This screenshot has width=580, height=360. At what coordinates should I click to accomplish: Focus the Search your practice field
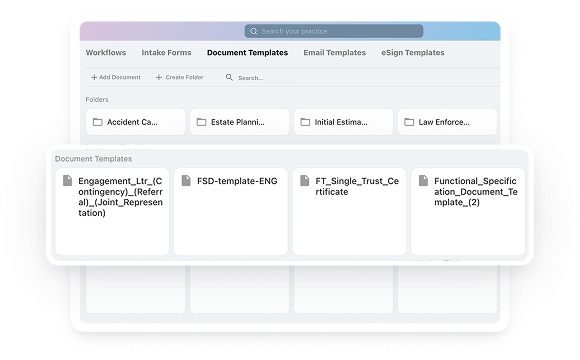[x=334, y=31]
